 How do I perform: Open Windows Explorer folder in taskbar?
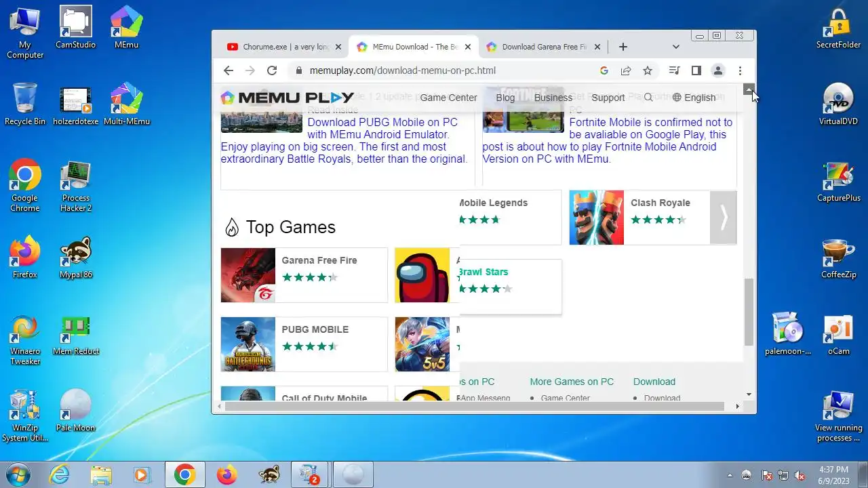click(x=101, y=475)
